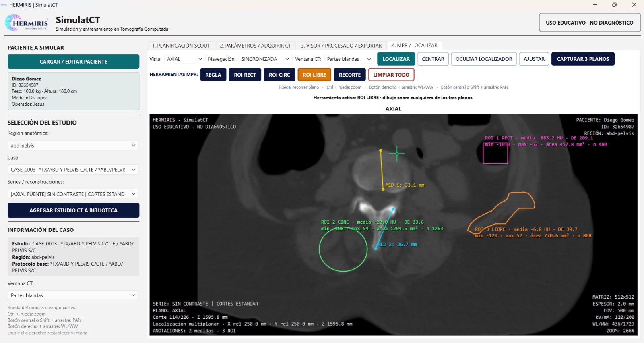
Task: Click USO EDUCATIVO · NO DIAGNÓSTICO badge
Action: 590,23
